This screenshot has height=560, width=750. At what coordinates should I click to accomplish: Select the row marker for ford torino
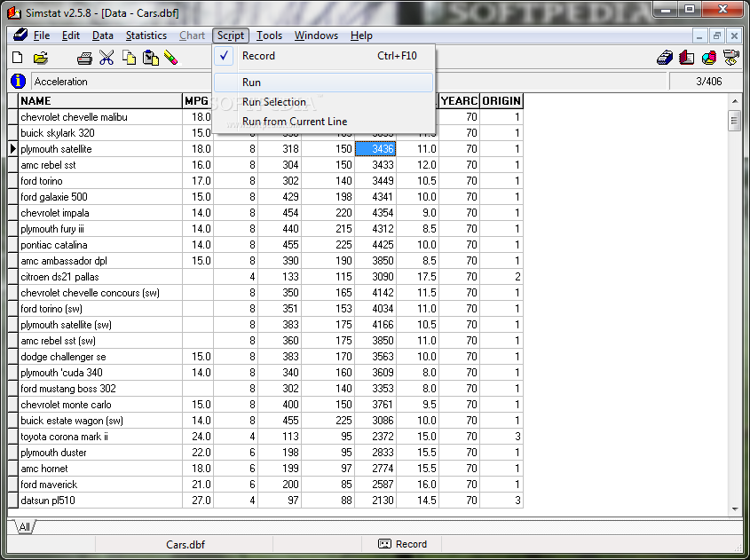(13, 181)
